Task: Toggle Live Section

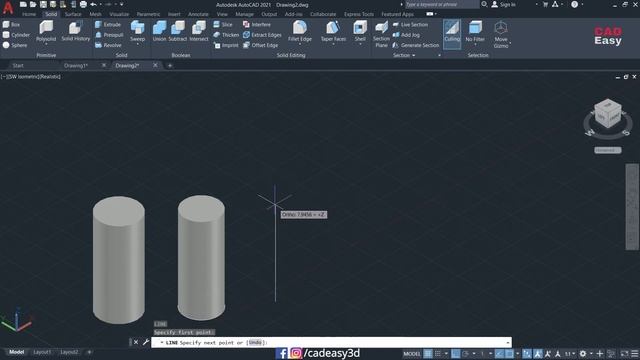Action: pos(410,24)
